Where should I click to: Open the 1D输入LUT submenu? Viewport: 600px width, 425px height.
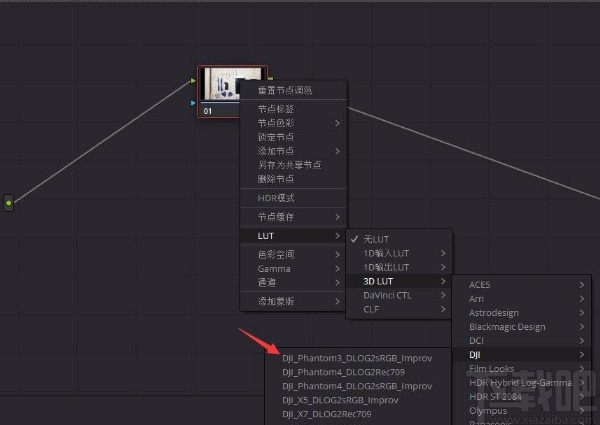click(x=399, y=253)
